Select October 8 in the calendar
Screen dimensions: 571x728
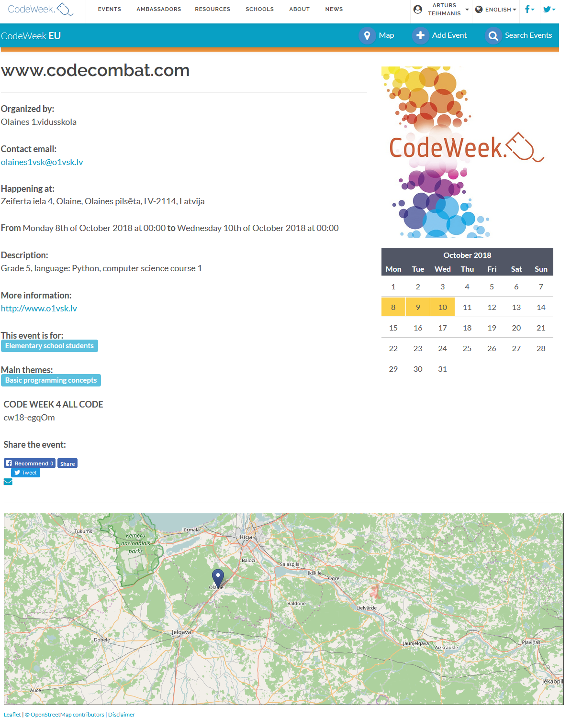tap(393, 307)
